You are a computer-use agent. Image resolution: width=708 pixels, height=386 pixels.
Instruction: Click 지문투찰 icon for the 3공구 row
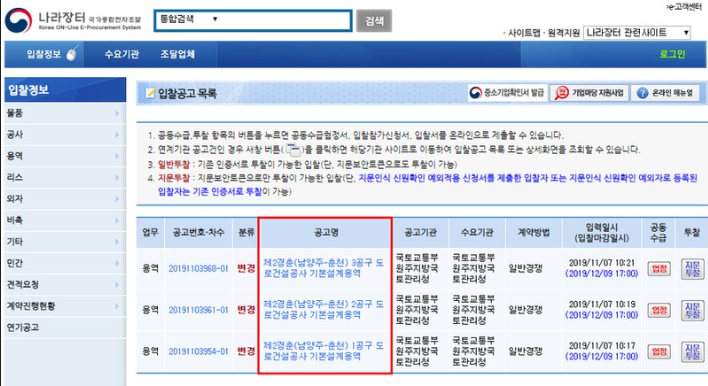692,269
